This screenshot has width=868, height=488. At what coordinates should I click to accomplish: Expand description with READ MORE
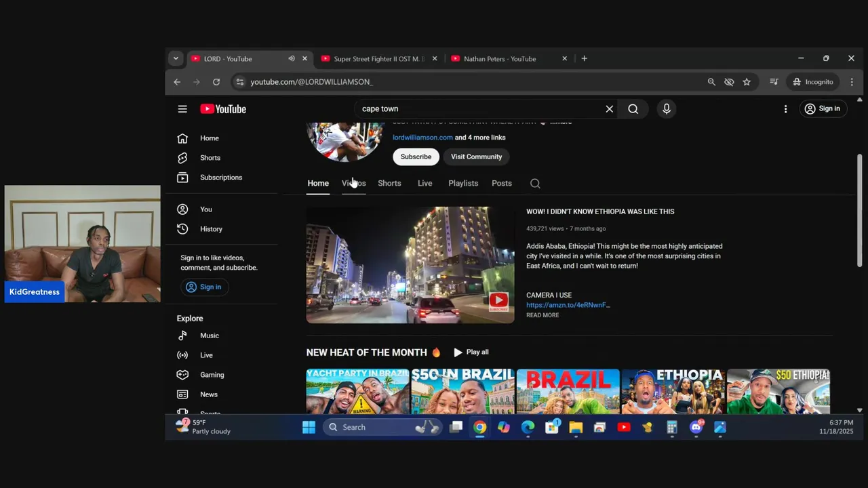tap(542, 315)
